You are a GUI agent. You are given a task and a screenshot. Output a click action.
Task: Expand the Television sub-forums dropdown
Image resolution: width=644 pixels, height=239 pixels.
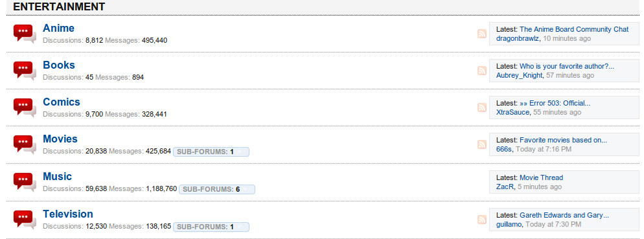211,227
